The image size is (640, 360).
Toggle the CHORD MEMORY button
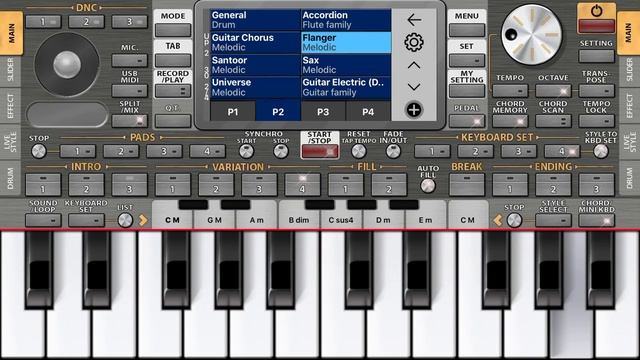(510, 121)
